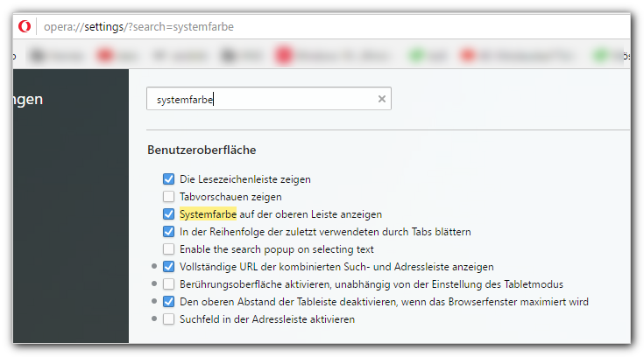644x357 pixels.
Task: Enable Berührungsoberfläche aktivieren checkbox
Action: point(168,284)
